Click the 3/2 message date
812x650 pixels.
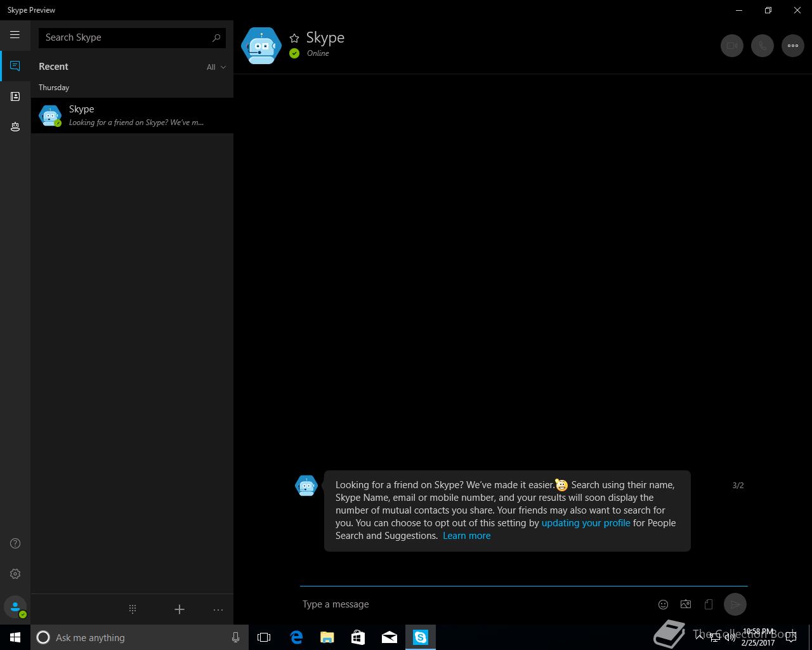click(738, 486)
